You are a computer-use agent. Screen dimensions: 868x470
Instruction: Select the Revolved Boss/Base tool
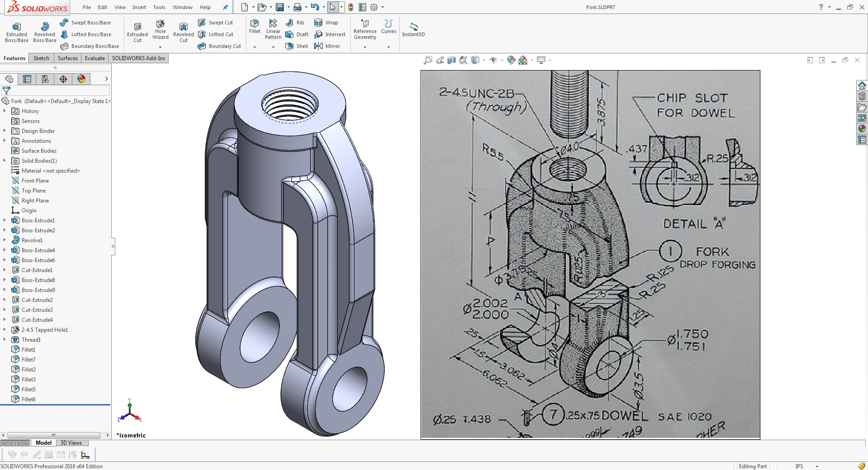(x=45, y=32)
